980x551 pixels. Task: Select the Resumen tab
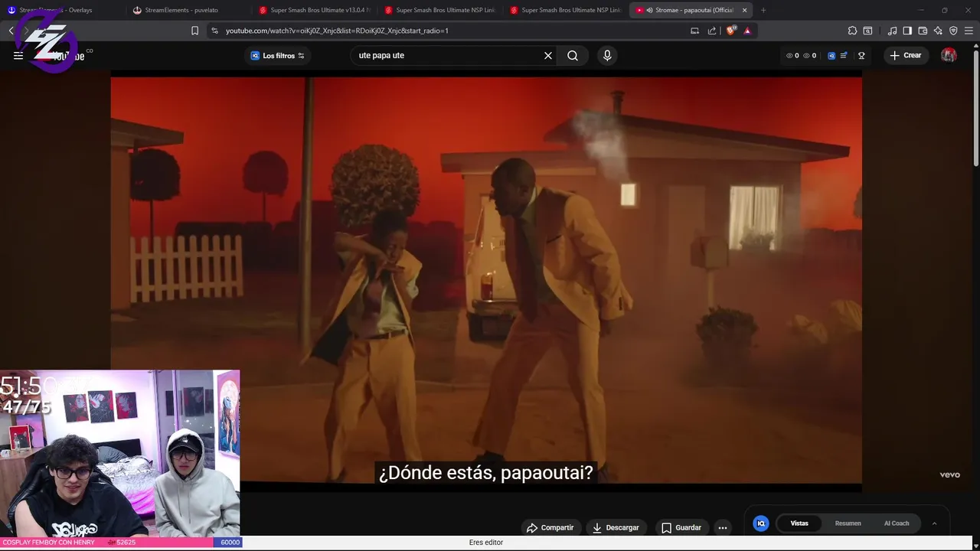(848, 523)
